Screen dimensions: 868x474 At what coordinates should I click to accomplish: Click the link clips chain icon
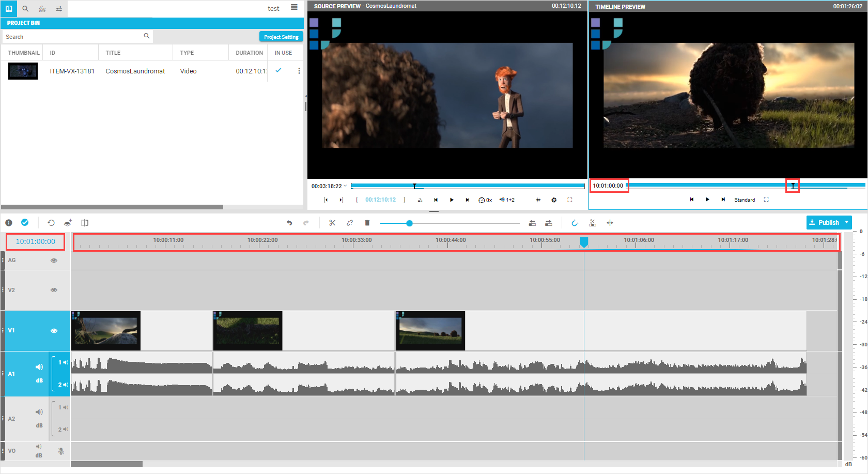(x=350, y=223)
